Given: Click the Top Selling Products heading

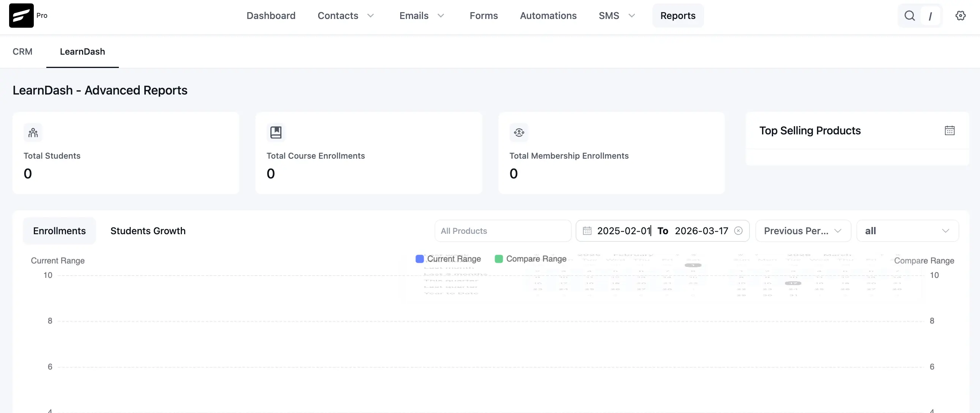Looking at the screenshot, I should click(810, 131).
